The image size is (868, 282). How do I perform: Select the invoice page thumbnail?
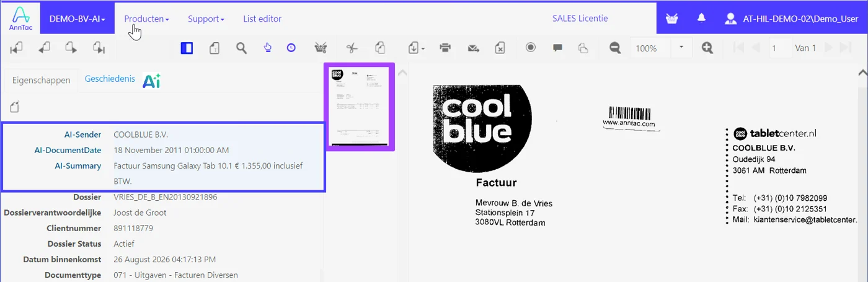[x=360, y=106]
